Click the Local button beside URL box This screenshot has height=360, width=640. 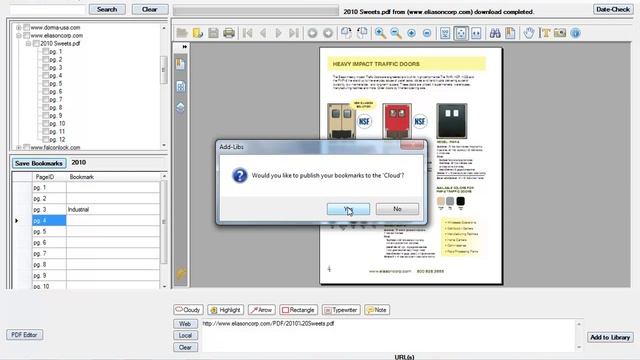(x=185, y=336)
